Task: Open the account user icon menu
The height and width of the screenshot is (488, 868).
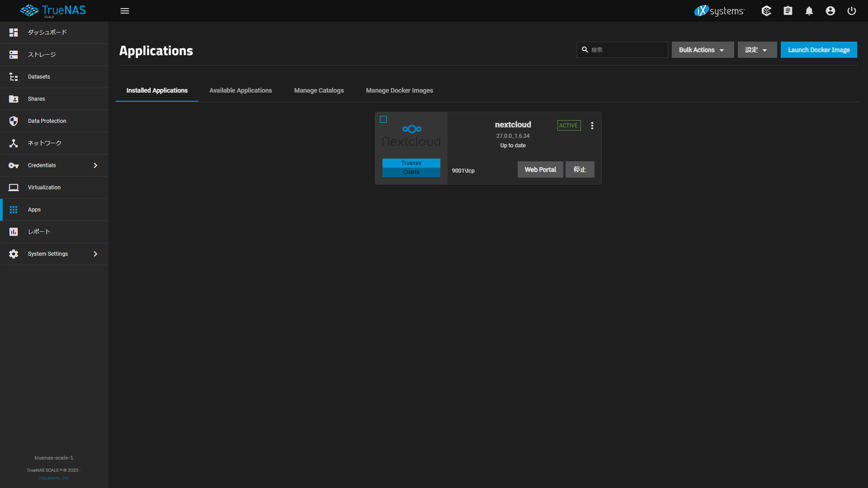Action: pyautogui.click(x=830, y=11)
